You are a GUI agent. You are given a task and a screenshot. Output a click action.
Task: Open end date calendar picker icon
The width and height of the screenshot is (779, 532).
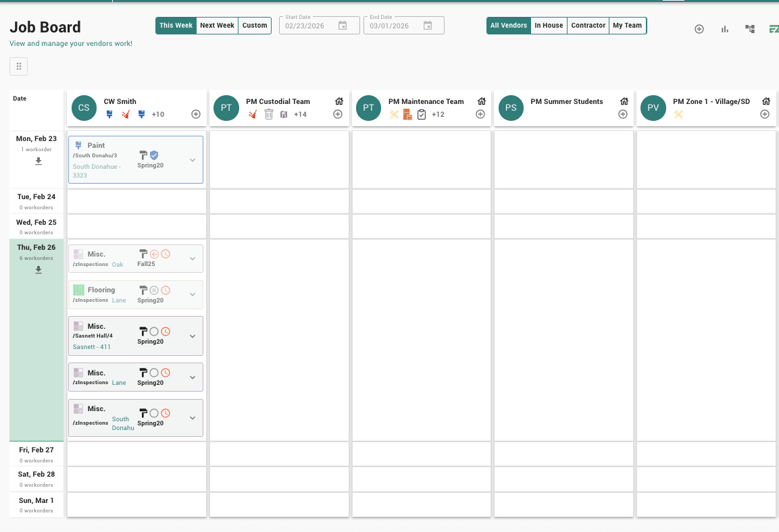click(427, 25)
